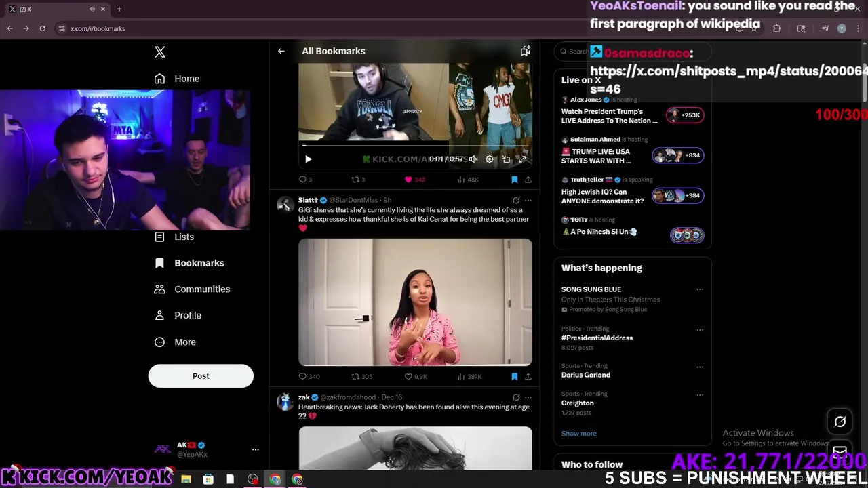Open the Darius Garland trend

[x=586, y=375]
